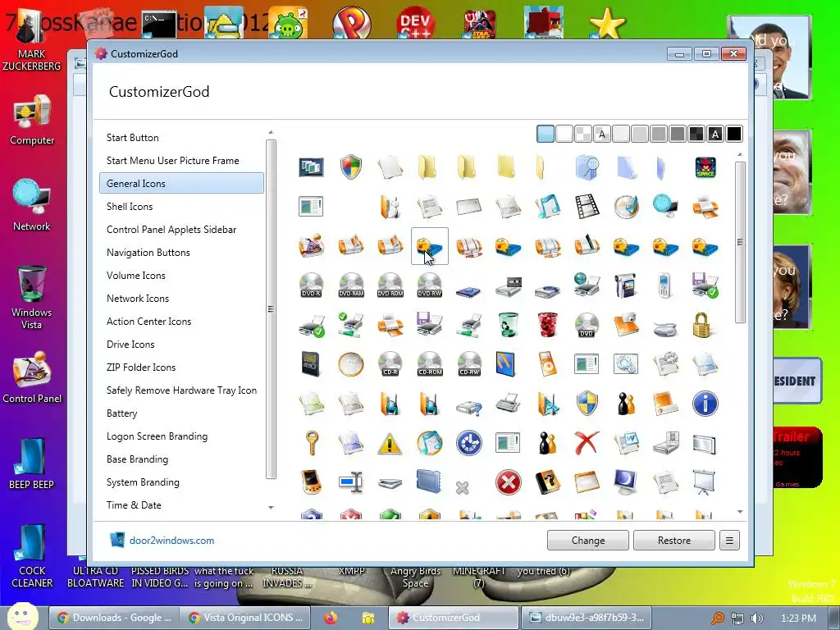This screenshot has width=840, height=630.
Task: Pick the Angry Birds Space icon
Action: click(x=705, y=167)
